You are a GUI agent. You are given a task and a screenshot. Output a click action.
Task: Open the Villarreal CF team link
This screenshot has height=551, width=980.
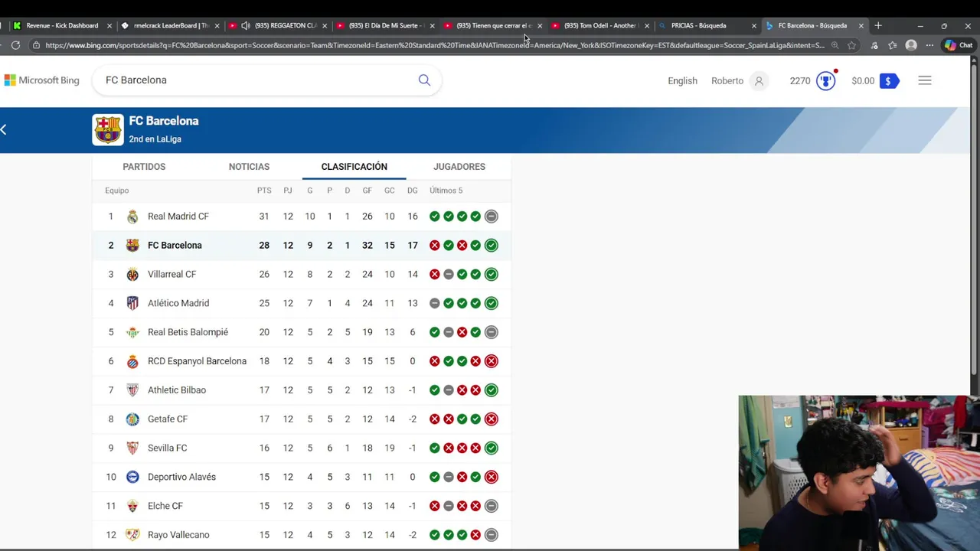[x=171, y=274]
